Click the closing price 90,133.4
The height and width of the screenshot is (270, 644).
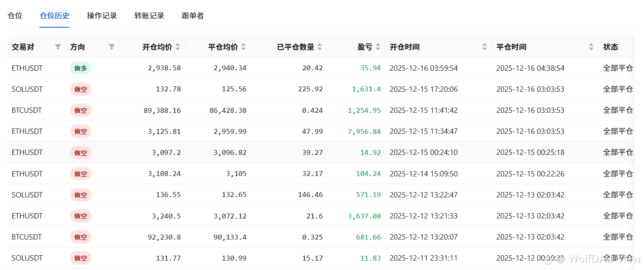(230, 237)
